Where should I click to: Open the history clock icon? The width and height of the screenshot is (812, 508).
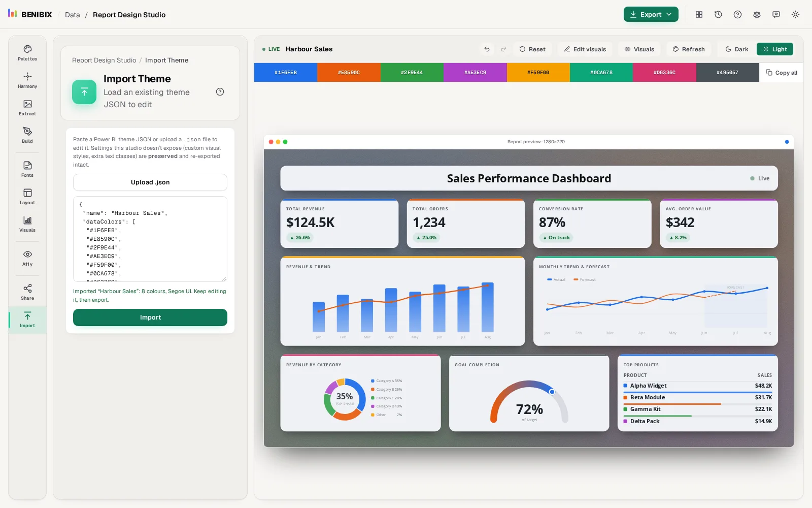click(x=718, y=15)
